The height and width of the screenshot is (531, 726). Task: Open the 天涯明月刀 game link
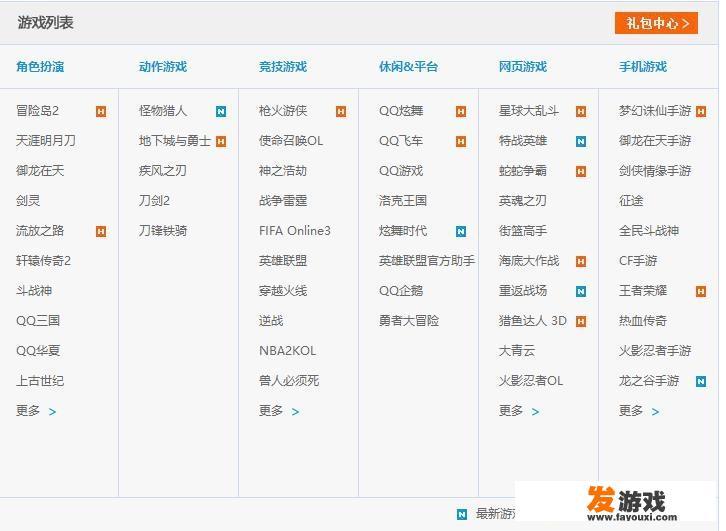click(45, 141)
